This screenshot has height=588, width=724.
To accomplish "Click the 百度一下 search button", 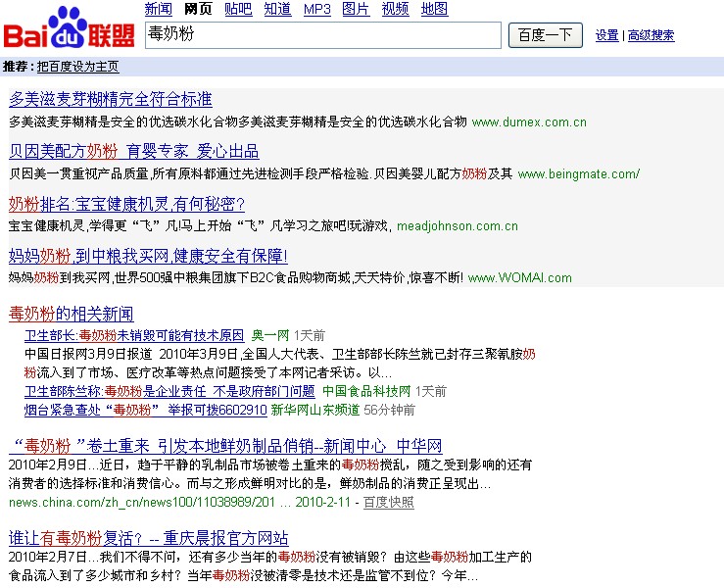I will click(x=546, y=35).
